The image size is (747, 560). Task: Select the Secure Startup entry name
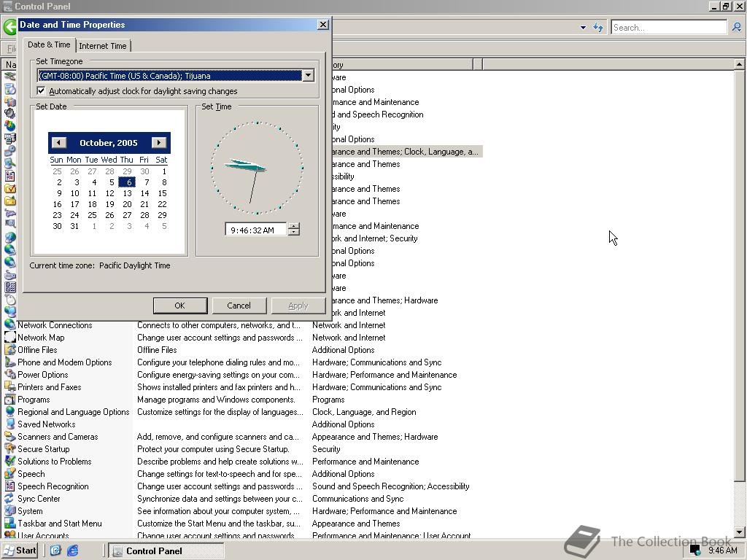pyautogui.click(x=43, y=449)
